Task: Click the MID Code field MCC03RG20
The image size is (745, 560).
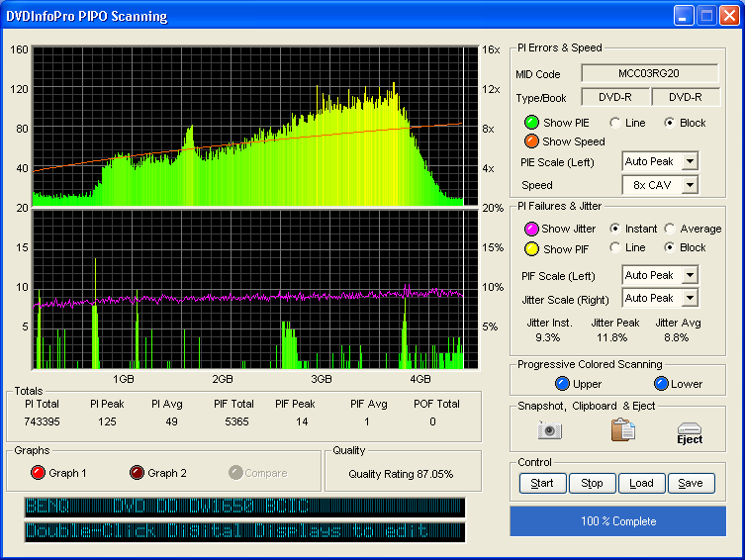Action: [x=649, y=73]
